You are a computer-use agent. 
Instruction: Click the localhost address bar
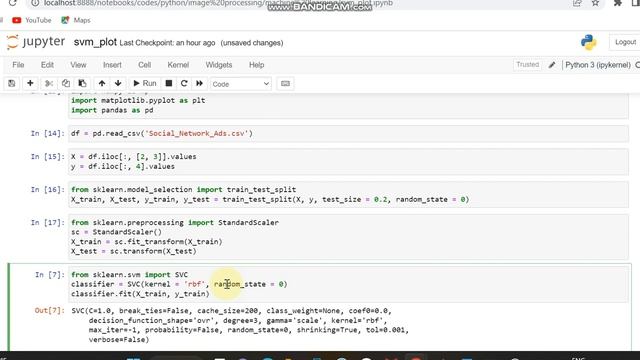point(218,3)
